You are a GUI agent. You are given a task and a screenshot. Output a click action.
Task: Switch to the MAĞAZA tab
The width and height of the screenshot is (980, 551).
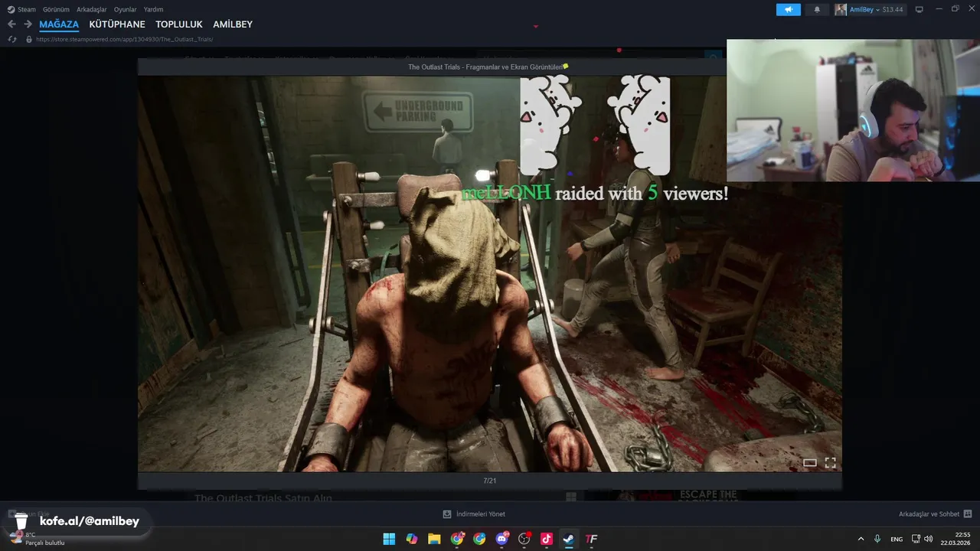pos(59,24)
